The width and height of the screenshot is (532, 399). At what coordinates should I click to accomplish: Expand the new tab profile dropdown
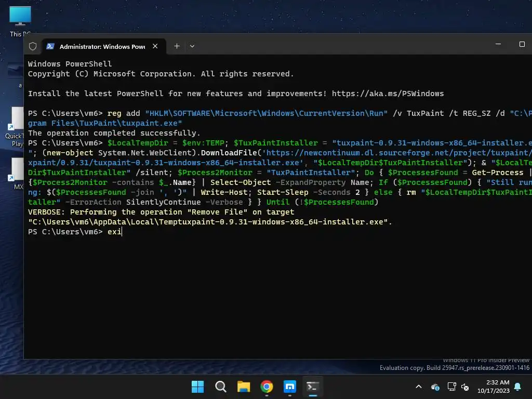tap(192, 46)
